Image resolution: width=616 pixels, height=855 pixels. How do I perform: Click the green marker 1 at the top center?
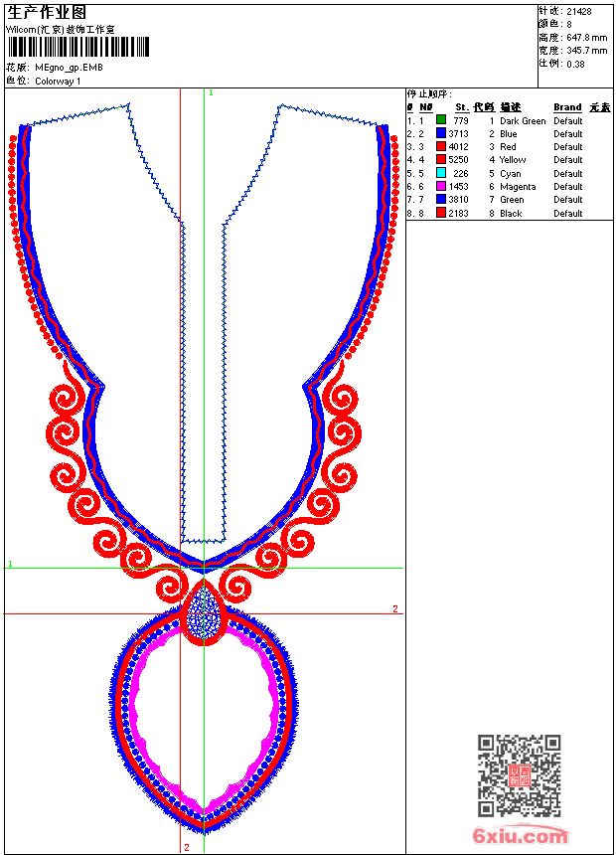coord(211,92)
